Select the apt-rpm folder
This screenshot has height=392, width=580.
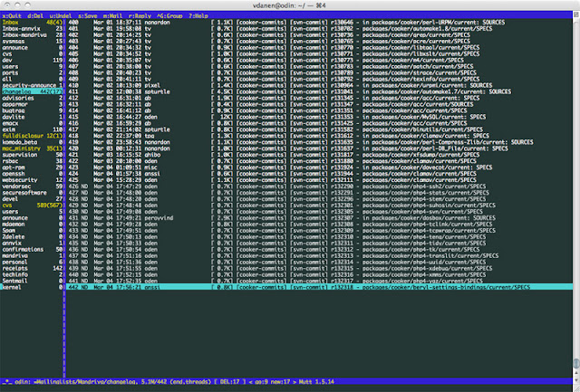point(32,167)
